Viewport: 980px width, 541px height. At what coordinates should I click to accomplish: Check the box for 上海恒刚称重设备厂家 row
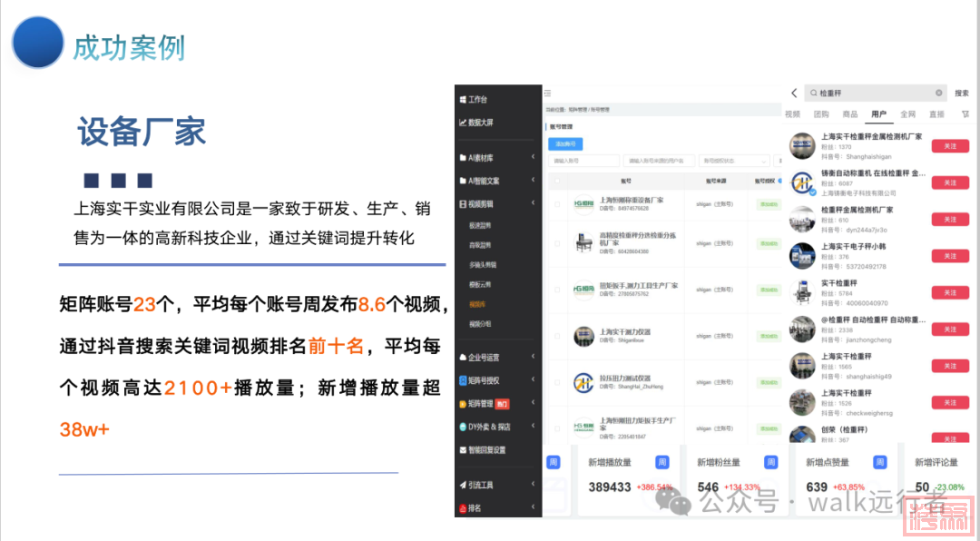point(557,204)
